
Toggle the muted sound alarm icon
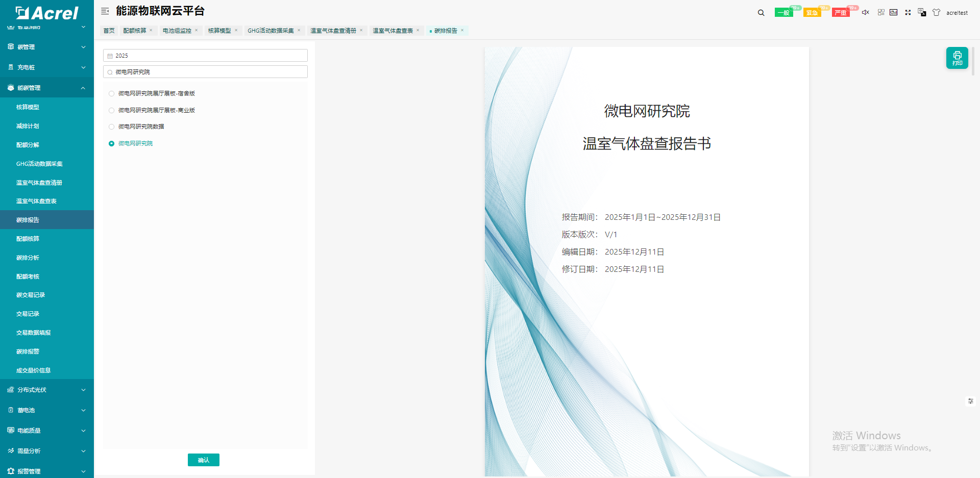pyautogui.click(x=865, y=12)
